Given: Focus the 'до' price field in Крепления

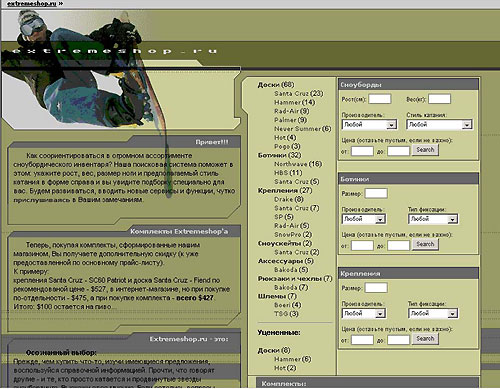Looking at the screenshot, I should [x=398, y=340].
